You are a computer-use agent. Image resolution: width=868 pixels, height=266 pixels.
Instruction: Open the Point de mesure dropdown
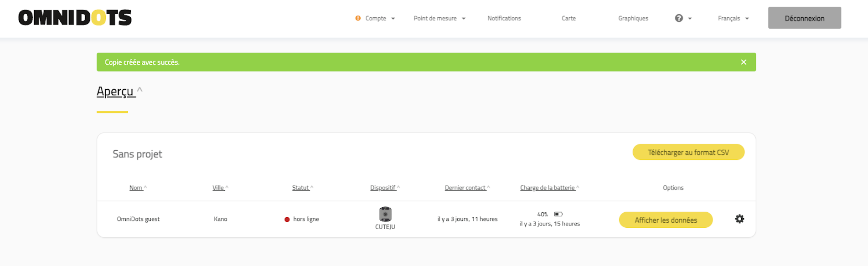pos(439,18)
